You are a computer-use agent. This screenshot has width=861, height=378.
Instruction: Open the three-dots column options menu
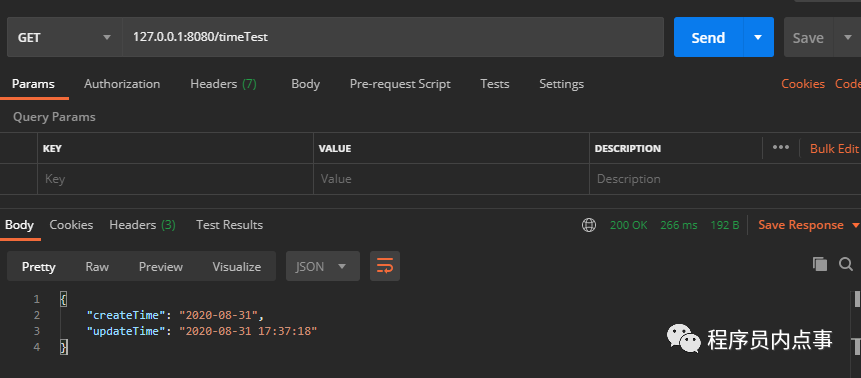(781, 147)
